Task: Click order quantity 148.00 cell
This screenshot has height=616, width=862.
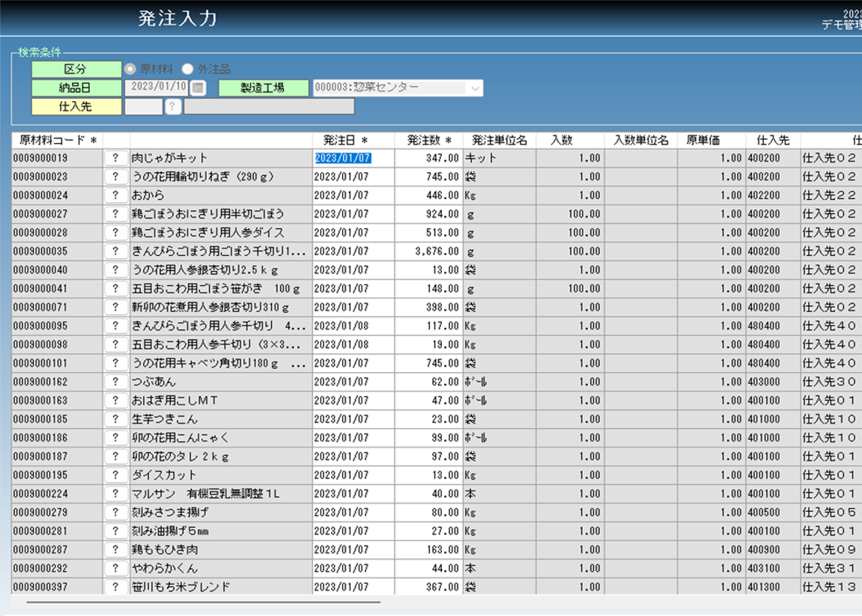Action: point(429,289)
